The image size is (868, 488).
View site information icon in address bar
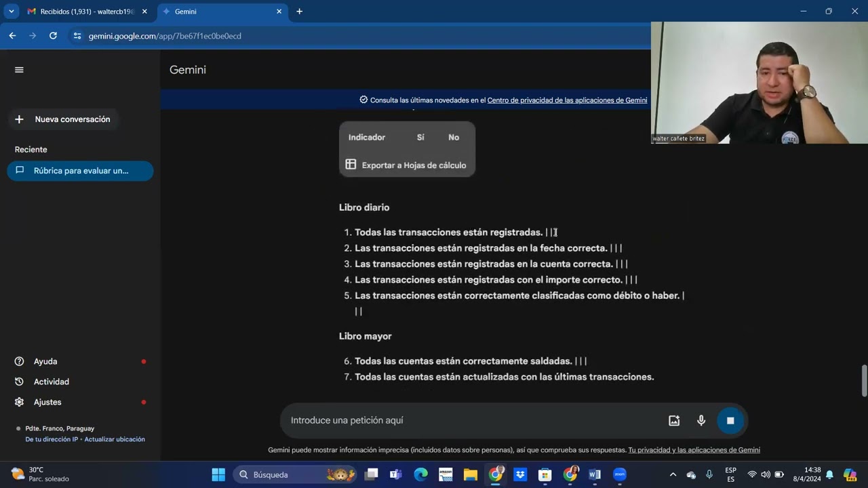[x=77, y=36]
